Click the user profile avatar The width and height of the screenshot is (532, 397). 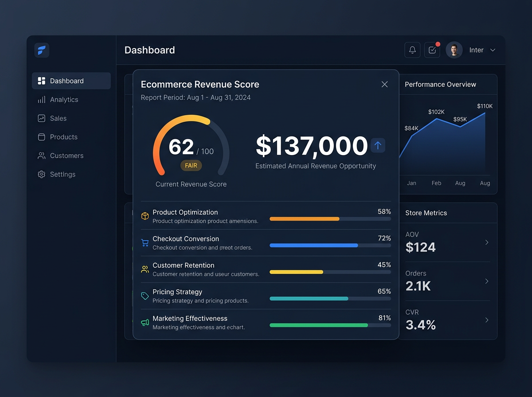click(x=454, y=50)
